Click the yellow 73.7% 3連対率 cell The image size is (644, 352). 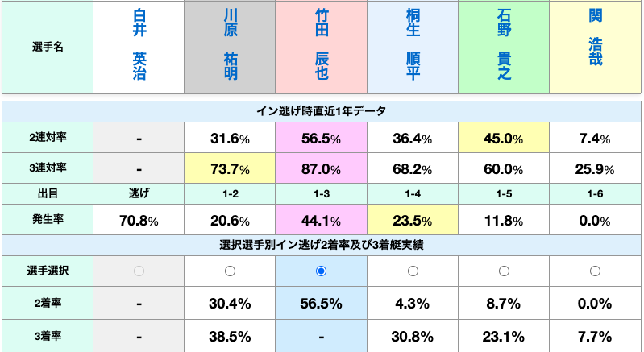point(230,168)
